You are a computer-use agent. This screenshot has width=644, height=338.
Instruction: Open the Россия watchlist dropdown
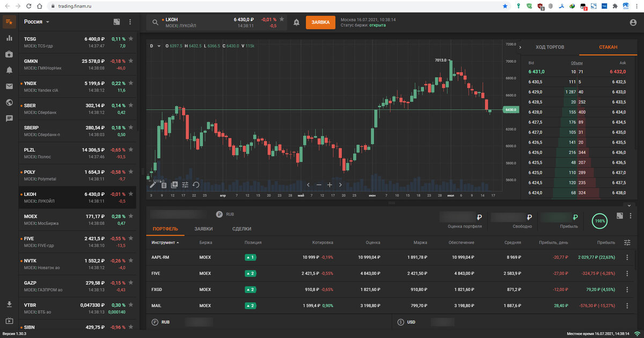click(36, 22)
